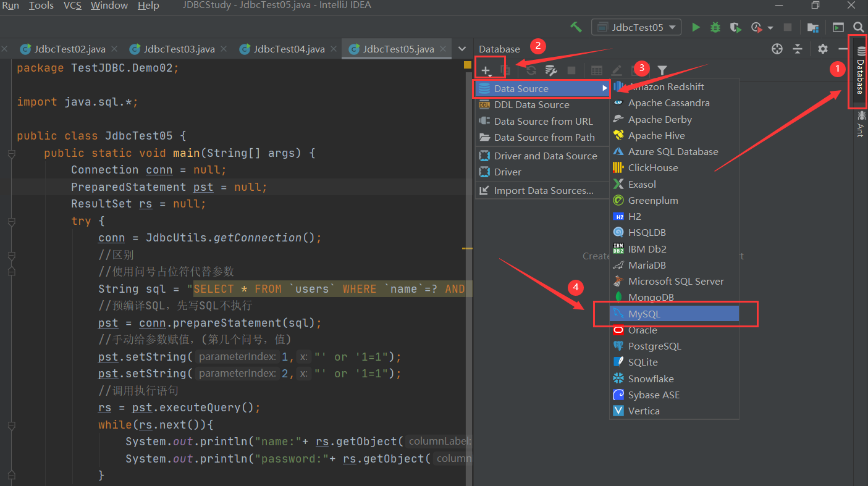Click Import Data Sources... menu item
The image size is (868, 486).
click(x=542, y=190)
